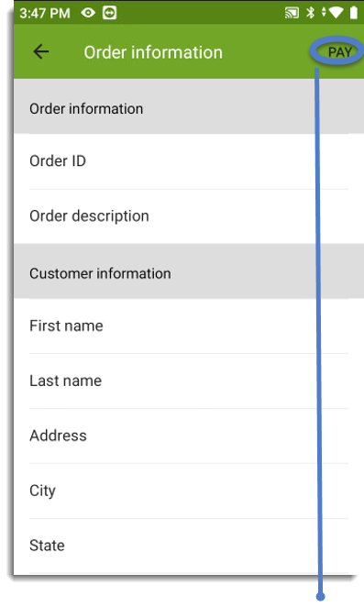Select the Order ID field
Image resolution: width=364 pixels, height=607 pixels.
pyautogui.click(x=189, y=161)
